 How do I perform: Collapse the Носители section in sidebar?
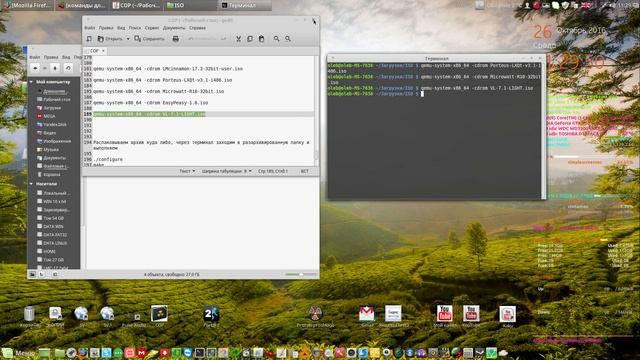(x=31, y=184)
